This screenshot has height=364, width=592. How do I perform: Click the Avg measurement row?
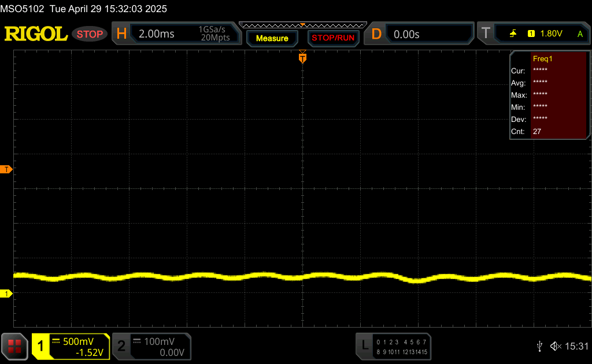(x=549, y=83)
